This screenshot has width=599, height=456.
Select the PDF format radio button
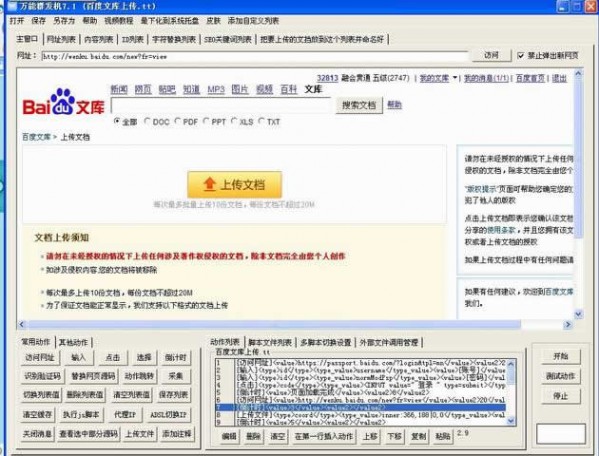178,121
